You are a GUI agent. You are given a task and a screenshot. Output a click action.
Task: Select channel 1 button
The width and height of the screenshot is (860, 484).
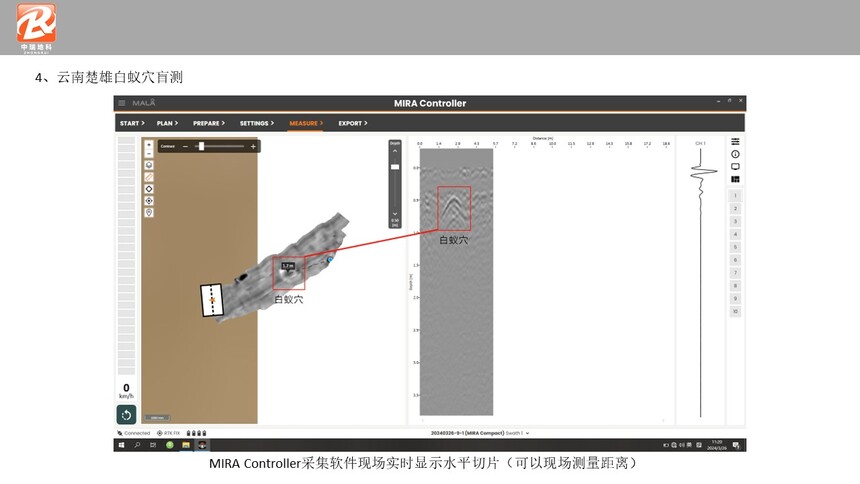tap(735, 195)
